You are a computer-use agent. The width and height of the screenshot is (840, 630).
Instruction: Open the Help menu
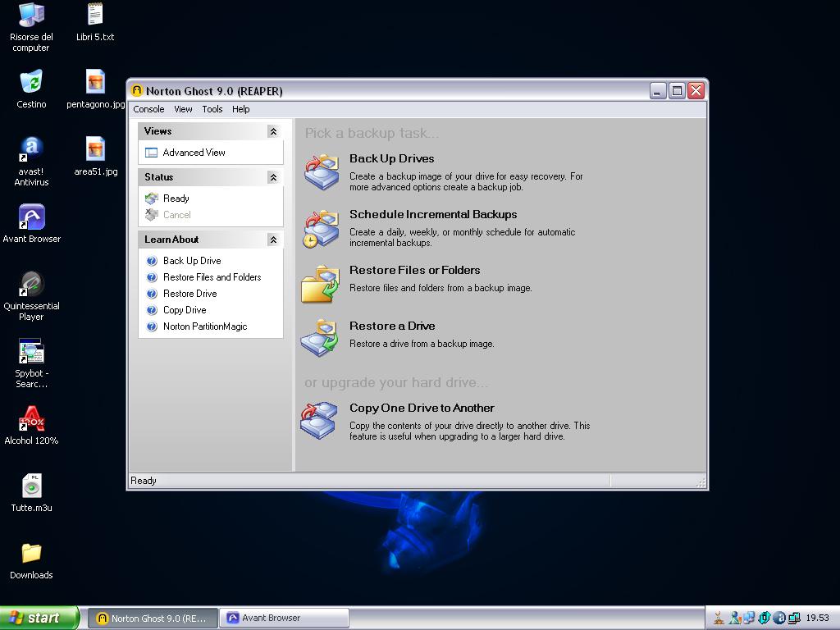coord(240,109)
